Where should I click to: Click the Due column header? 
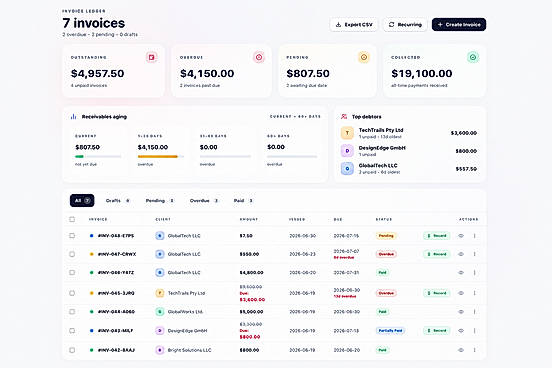338,219
